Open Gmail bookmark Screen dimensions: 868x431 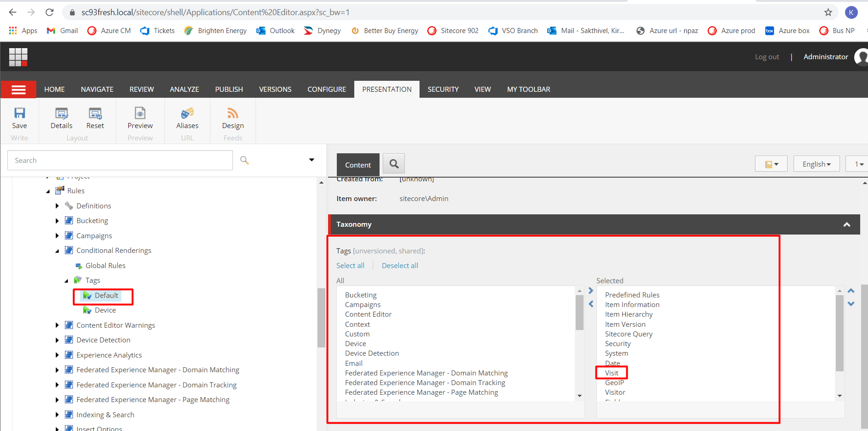pos(62,31)
